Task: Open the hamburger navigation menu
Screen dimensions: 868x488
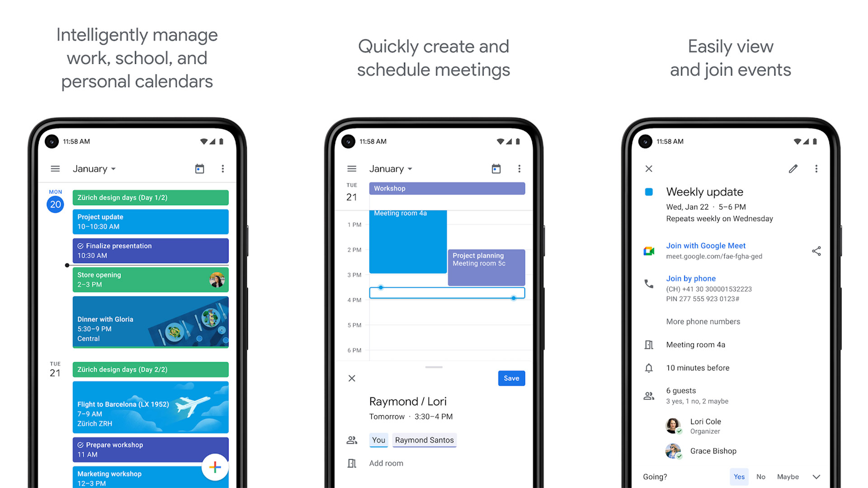Action: pos(55,169)
